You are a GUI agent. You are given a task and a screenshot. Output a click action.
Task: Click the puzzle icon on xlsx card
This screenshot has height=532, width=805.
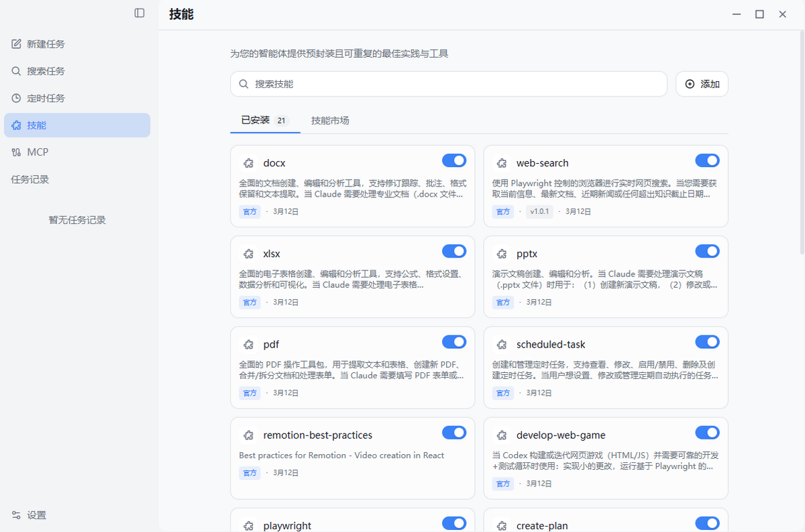pos(249,254)
